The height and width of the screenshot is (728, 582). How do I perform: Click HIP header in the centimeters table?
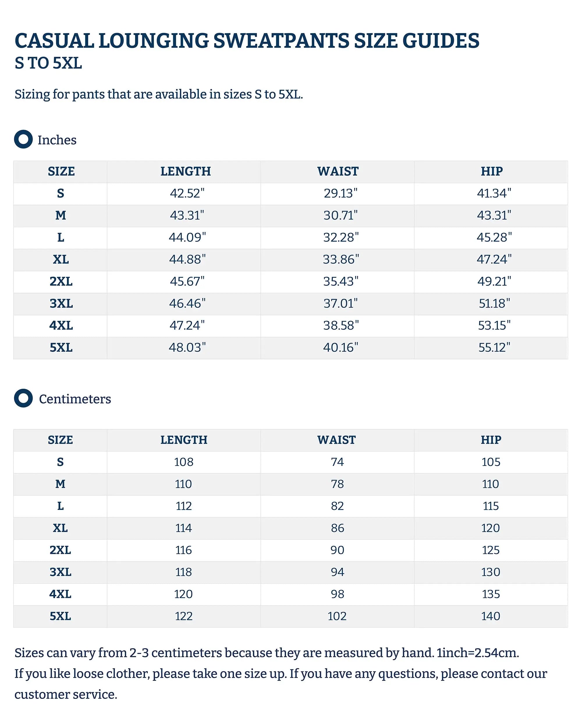491,440
